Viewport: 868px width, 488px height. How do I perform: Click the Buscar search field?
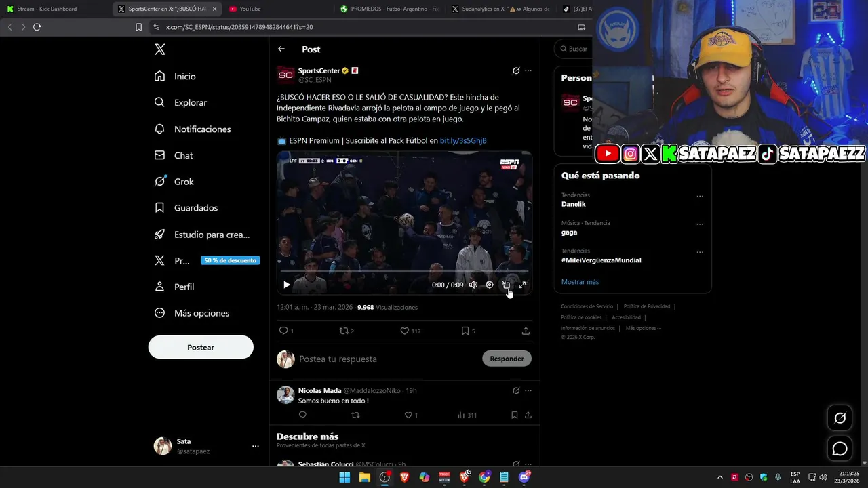(x=575, y=49)
